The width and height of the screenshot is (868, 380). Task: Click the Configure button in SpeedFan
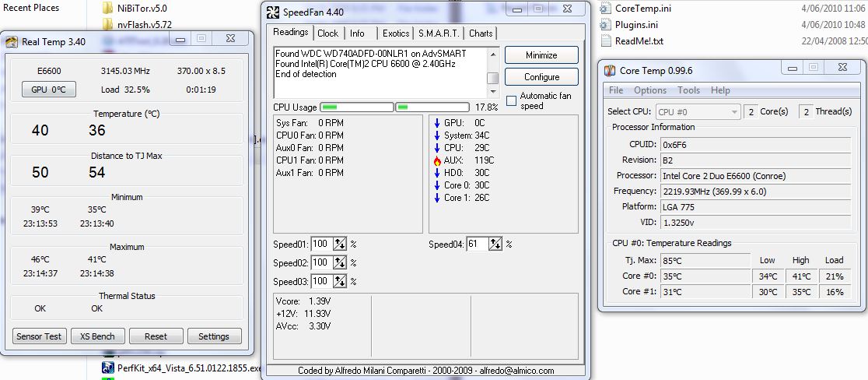541,77
